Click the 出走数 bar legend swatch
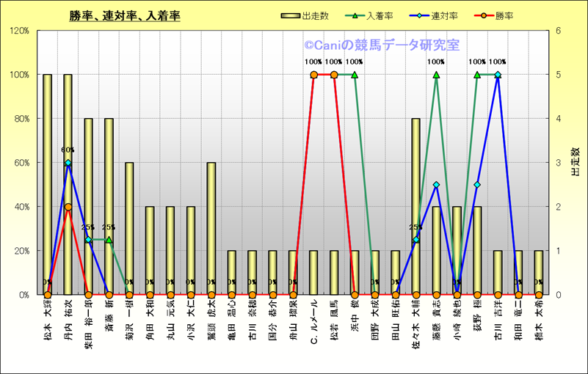Screen dimensions: 588x374 (291, 16)
